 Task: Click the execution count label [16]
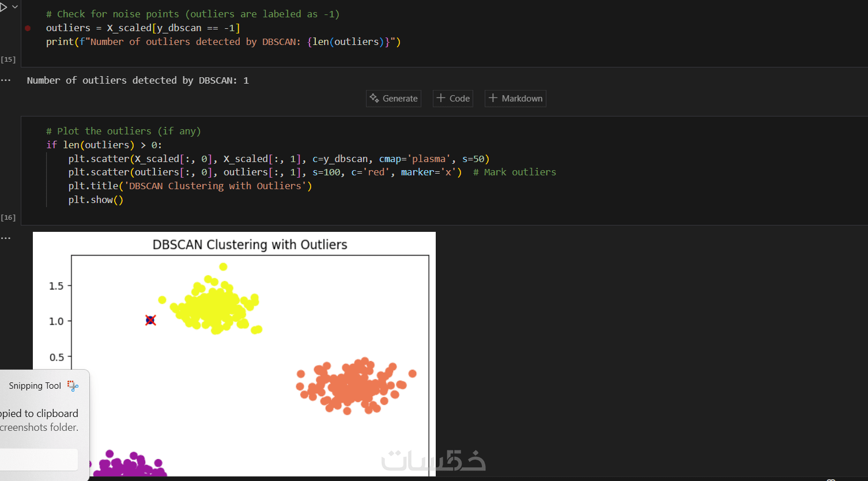point(8,217)
